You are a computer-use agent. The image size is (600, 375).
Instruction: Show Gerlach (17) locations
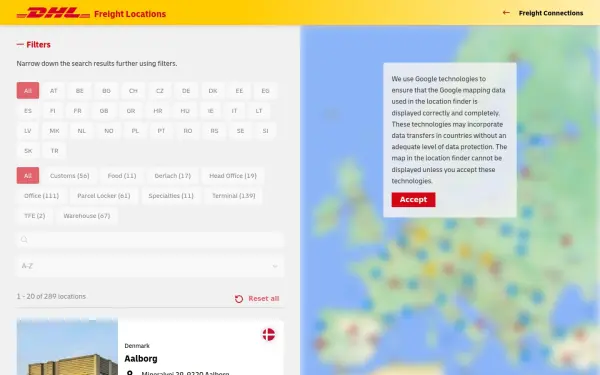point(173,176)
